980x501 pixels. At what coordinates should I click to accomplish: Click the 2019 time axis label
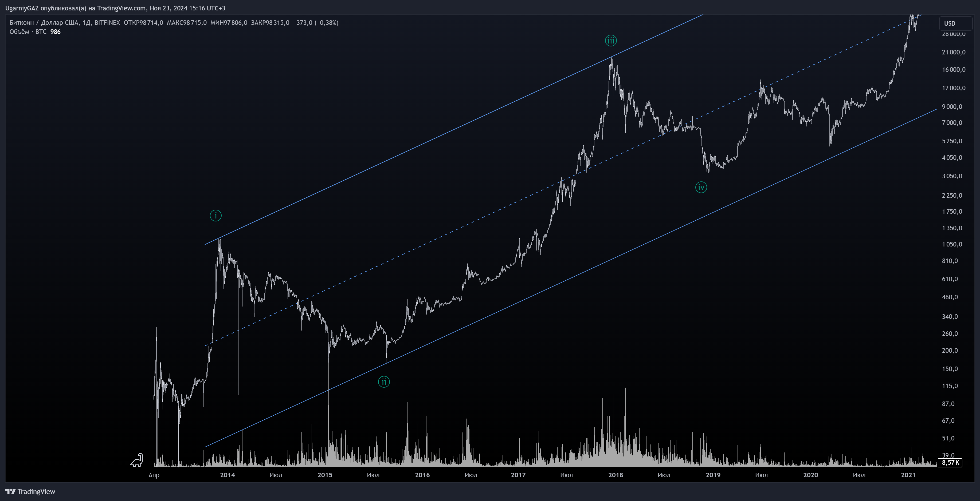click(x=713, y=475)
